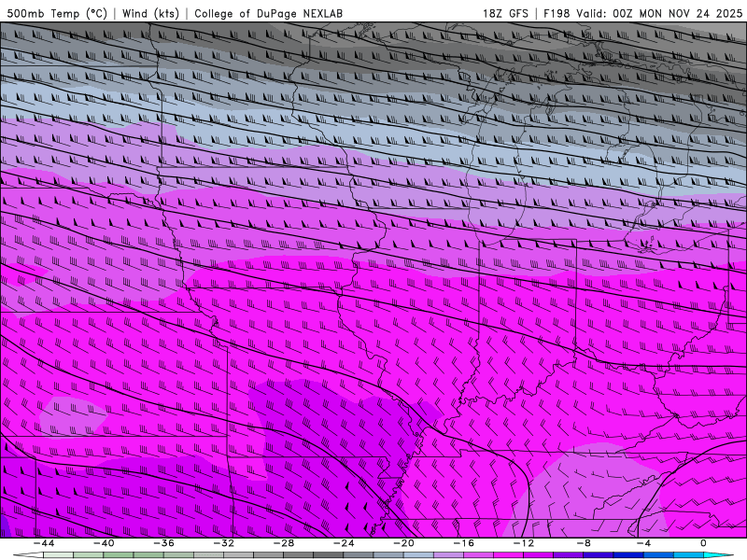Click the 'College of DuPage NEXLAB' text
The height and width of the screenshot is (560, 747).
(x=268, y=13)
